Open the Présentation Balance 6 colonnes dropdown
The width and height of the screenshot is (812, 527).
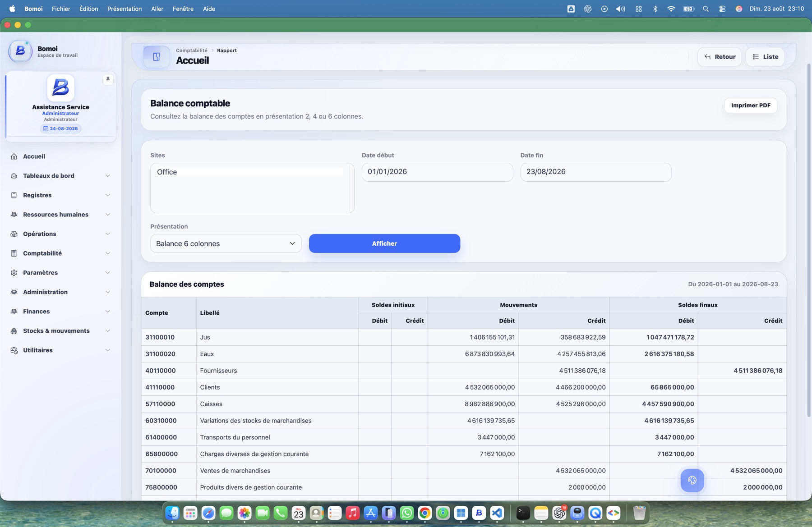[x=226, y=243]
